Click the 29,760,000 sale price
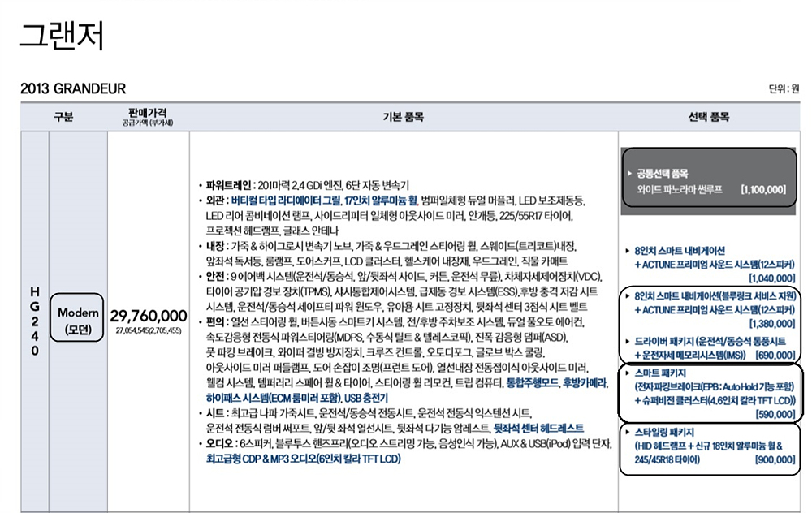The image size is (812, 513). (148, 316)
